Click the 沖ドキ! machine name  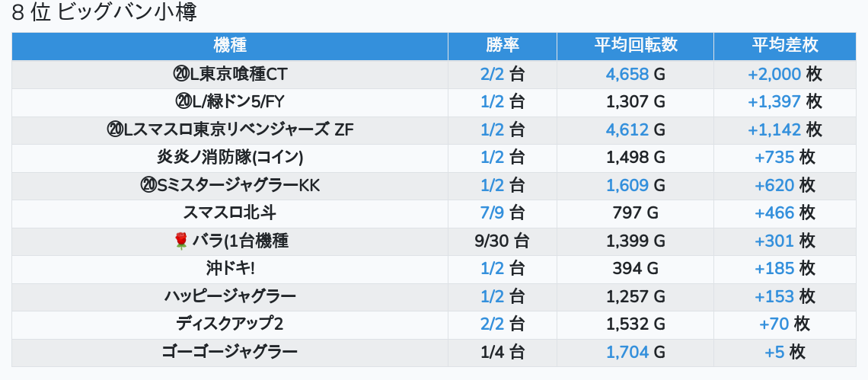point(230,269)
